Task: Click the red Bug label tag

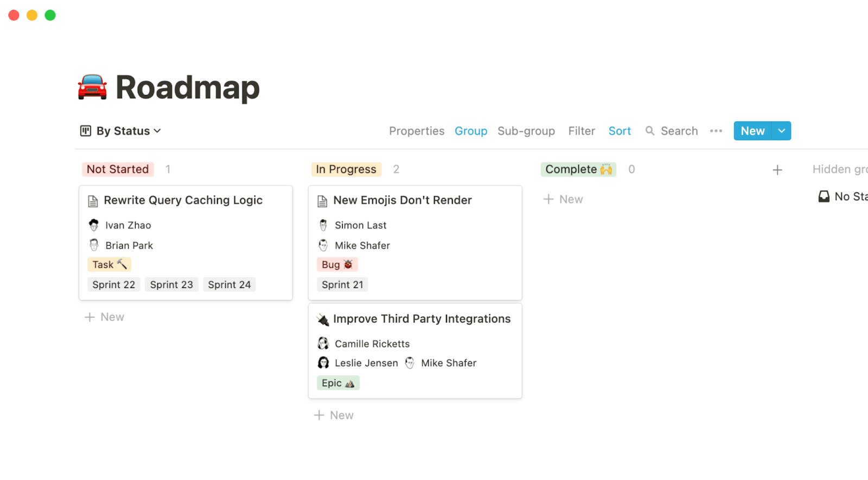Action: point(337,265)
